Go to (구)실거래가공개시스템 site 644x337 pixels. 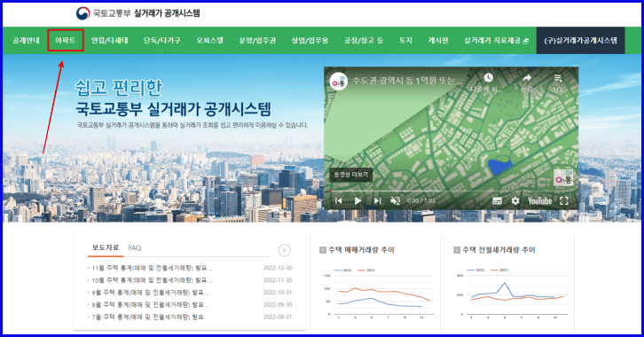pos(580,40)
